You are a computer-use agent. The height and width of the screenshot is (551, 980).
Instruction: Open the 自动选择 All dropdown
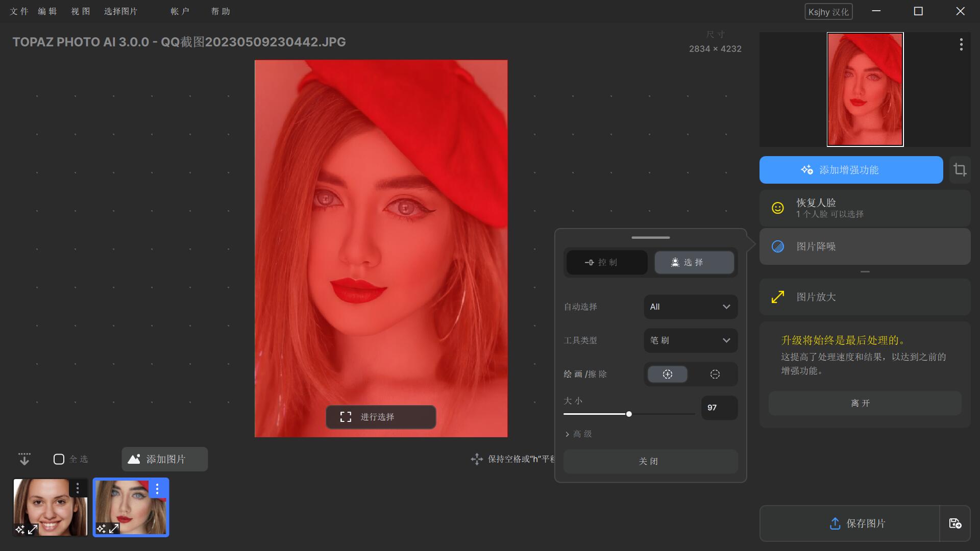coord(690,307)
